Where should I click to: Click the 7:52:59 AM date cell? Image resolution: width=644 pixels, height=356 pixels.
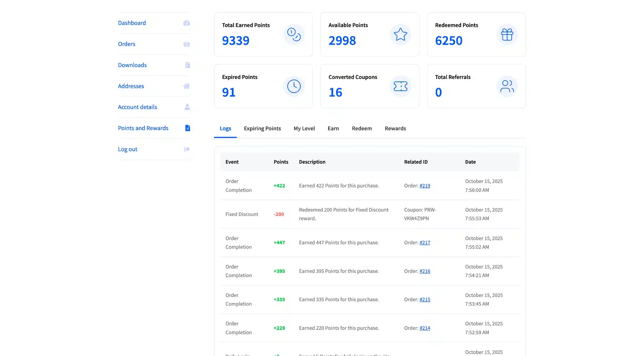tap(484, 328)
